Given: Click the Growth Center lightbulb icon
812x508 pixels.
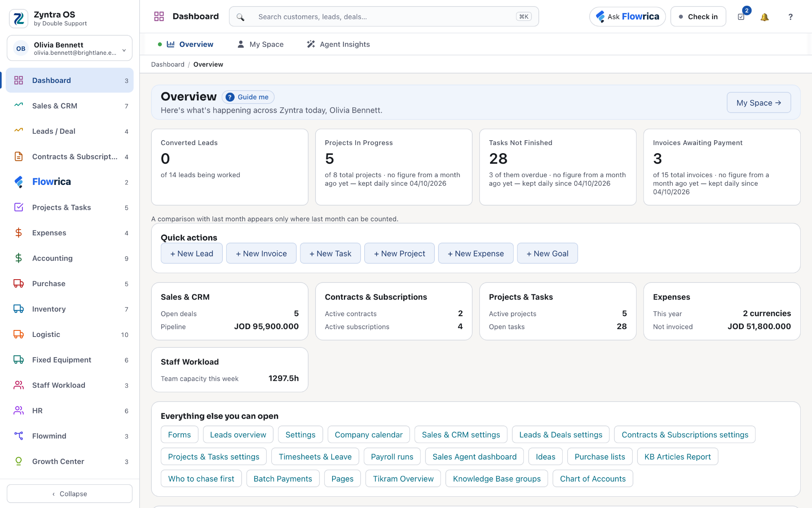Looking at the screenshot, I should tap(19, 461).
